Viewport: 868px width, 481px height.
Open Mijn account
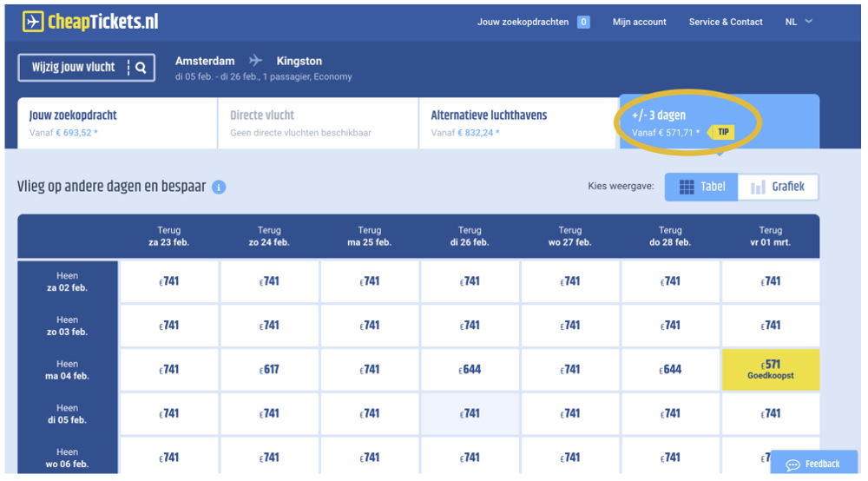639,23
